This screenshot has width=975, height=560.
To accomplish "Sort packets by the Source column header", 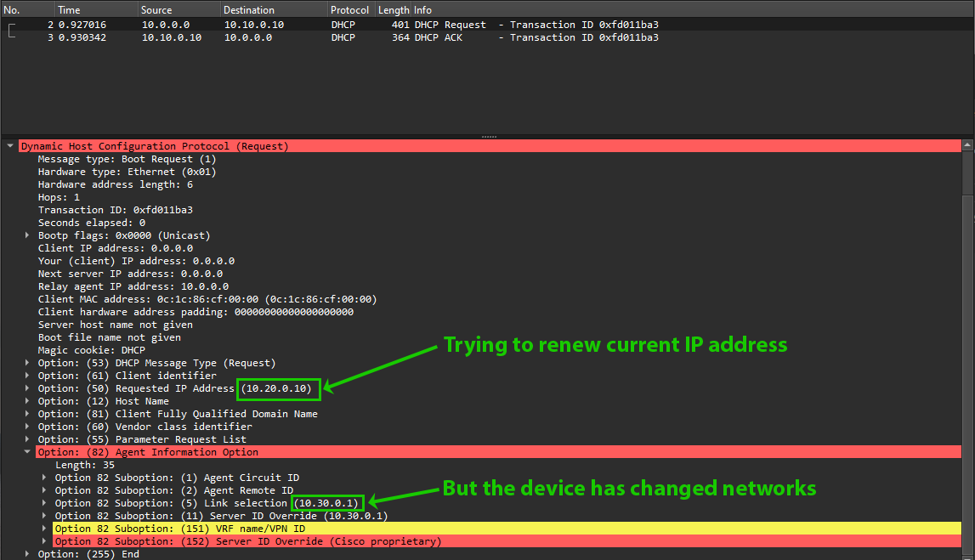I will tap(179, 10).
